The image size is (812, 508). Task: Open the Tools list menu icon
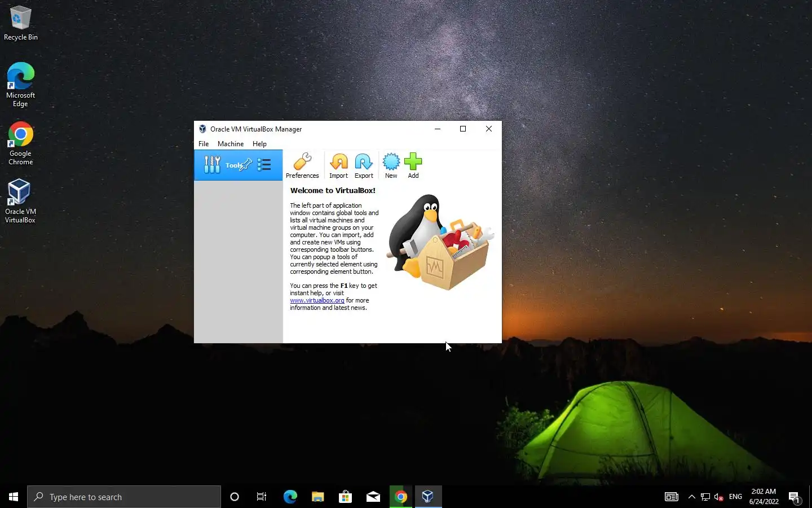coord(264,165)
